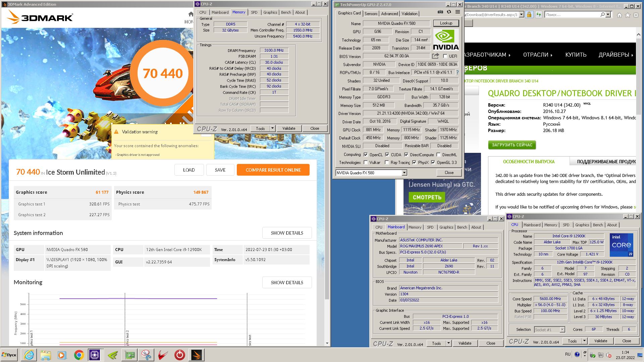This screenshot has height=362, width=644.
Task: Toggle Ray Tracing checkbox in GPU-Z
Action: click(387, 162)
